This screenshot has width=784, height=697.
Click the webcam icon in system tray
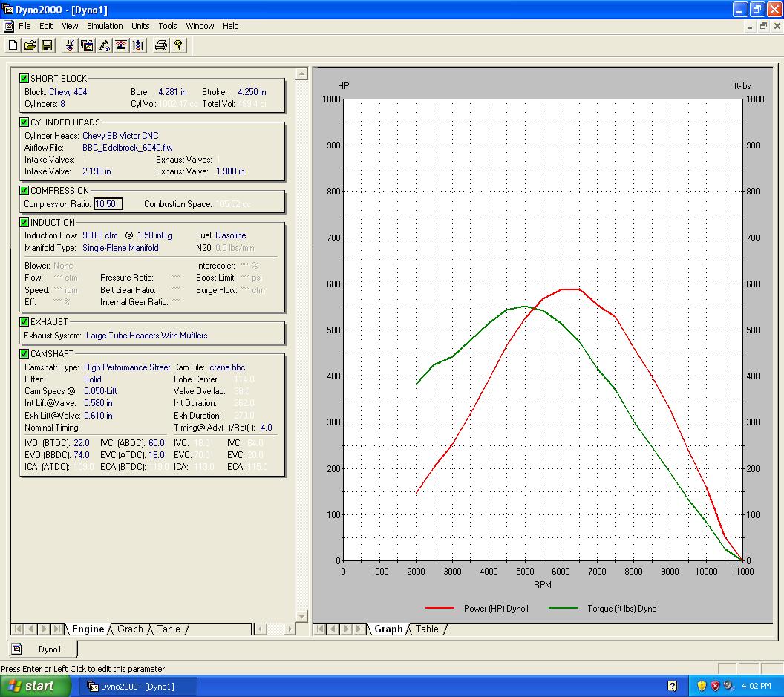728,686
